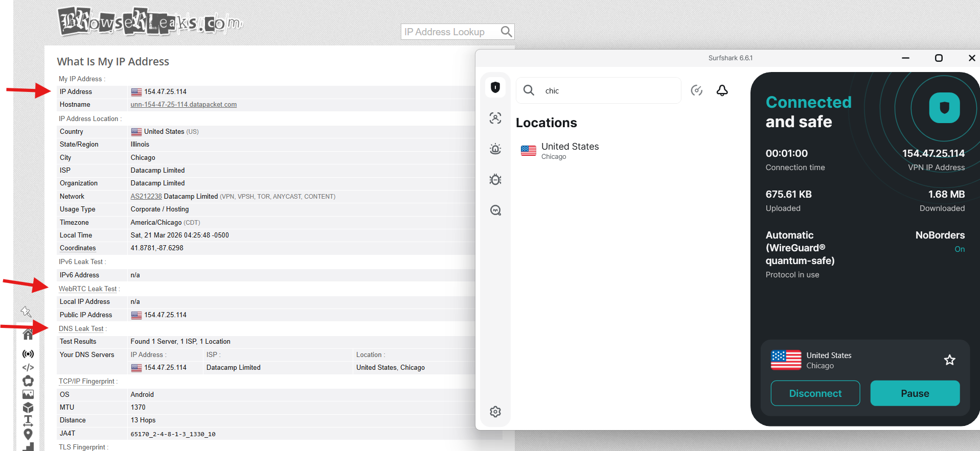This screenshot has height=451, width=980.
Task: Open the Geolocation map pin icon in the sidebar
Action: [x=28, y=434]
